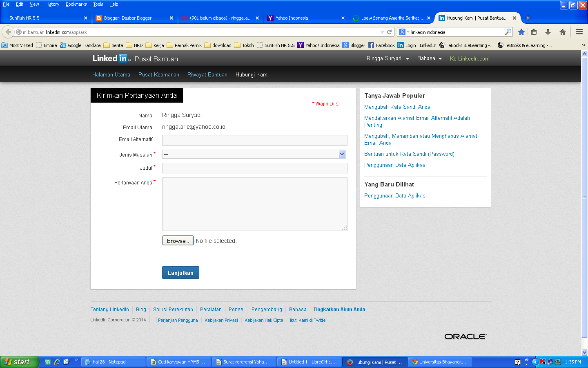Click the Pertanyaan Anda text area
Screen dimensions: 588x368
[254, 204]
